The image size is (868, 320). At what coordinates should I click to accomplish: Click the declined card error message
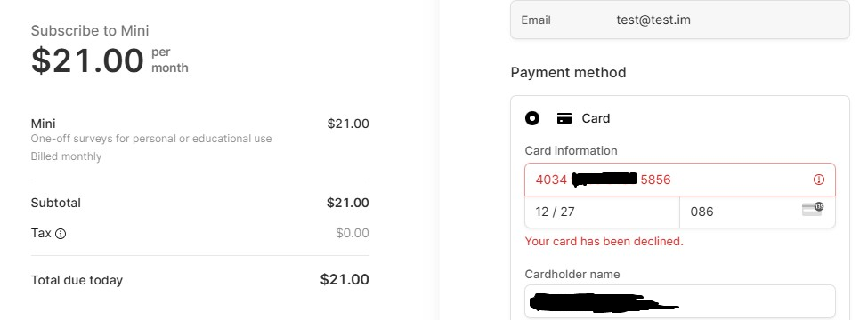(x=604, y=242)
